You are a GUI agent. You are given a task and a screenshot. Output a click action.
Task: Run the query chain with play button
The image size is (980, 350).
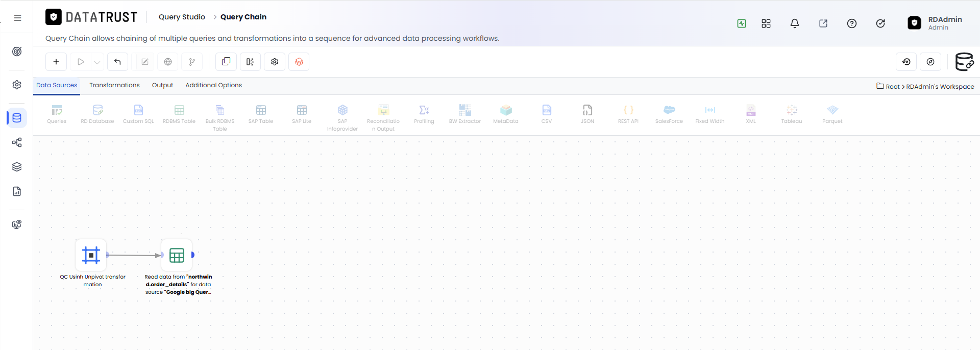pyautogui.click(x=81, y=62)
